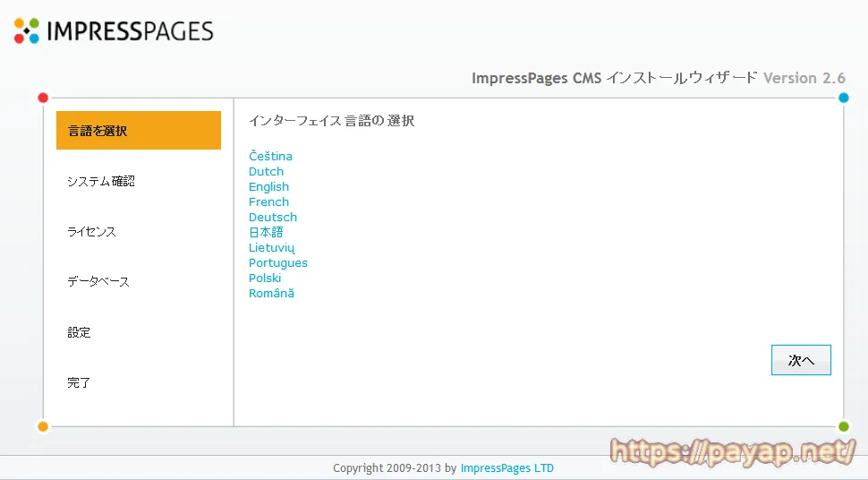The height and width of the screenshot is (480, 868).
Task: Choose Română as interface language
Action: [x=271, y=293]
